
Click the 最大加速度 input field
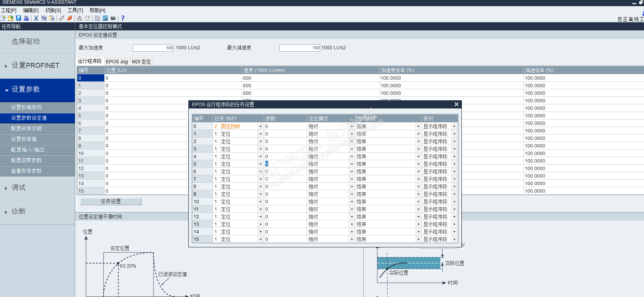(x=153, y=48)
